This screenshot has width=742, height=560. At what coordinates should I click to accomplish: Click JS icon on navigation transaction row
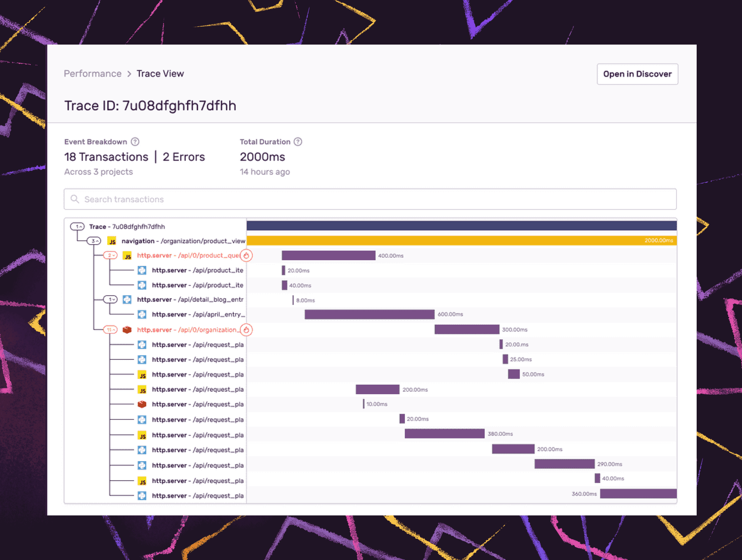click(x=112, y=241)
